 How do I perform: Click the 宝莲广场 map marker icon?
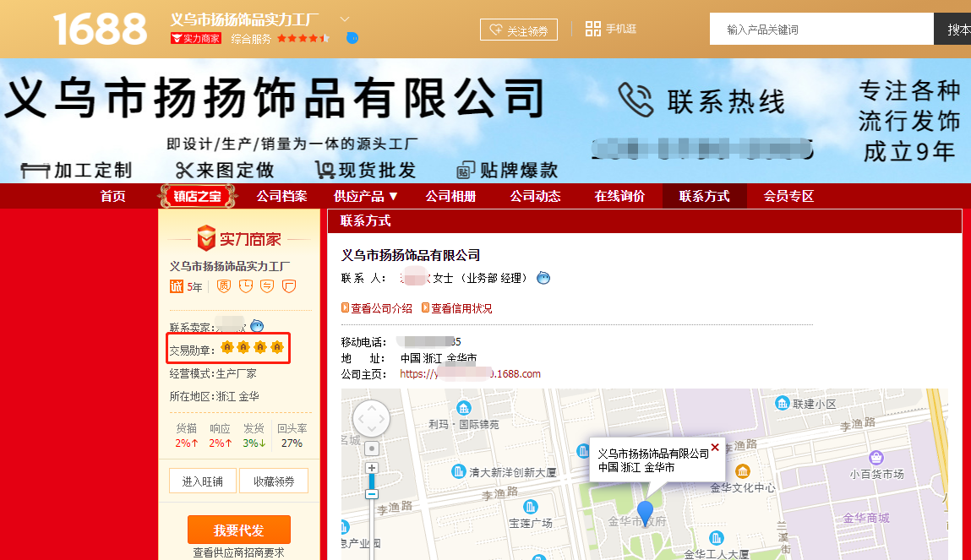531,507
